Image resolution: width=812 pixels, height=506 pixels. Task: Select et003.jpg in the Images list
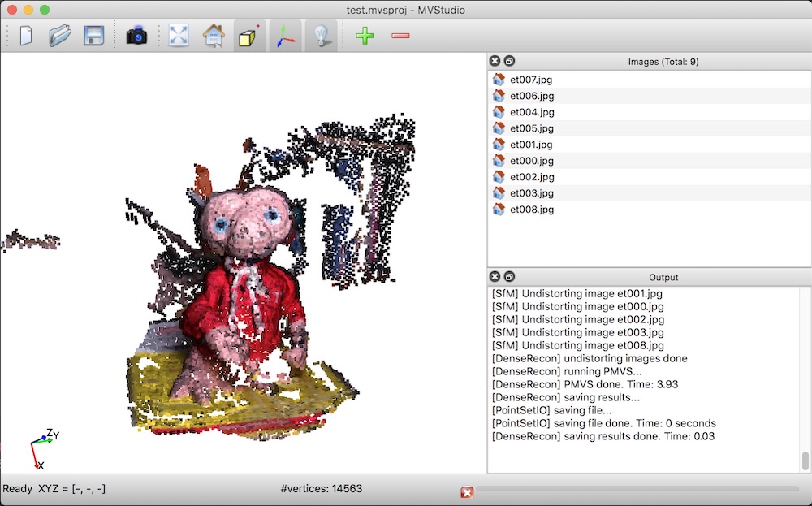tap(650, 192)
